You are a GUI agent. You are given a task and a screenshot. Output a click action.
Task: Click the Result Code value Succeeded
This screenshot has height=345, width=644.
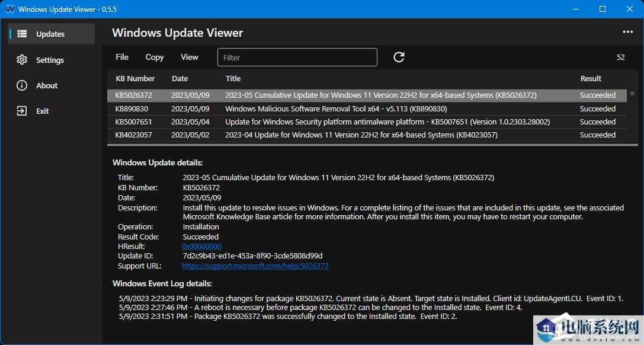click(200, 237)
